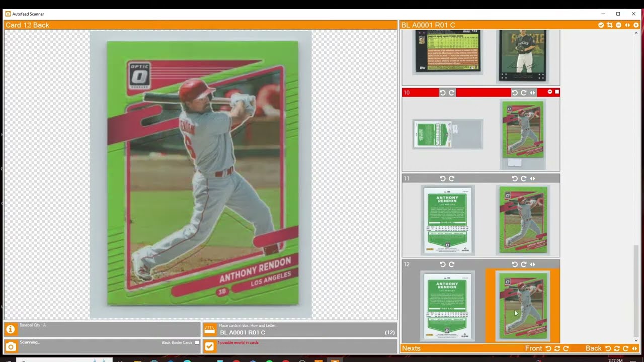Image resolution: width=644 pixels, height=362 pixels.
Task: Select the Topps card back thumbnail at top
Action: tap(448, 52)
